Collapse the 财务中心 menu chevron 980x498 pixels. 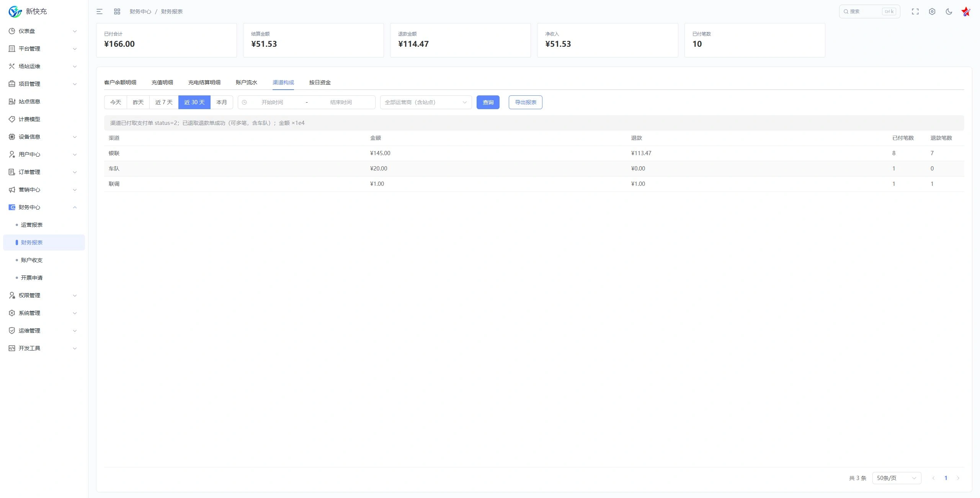coord(75,207)
